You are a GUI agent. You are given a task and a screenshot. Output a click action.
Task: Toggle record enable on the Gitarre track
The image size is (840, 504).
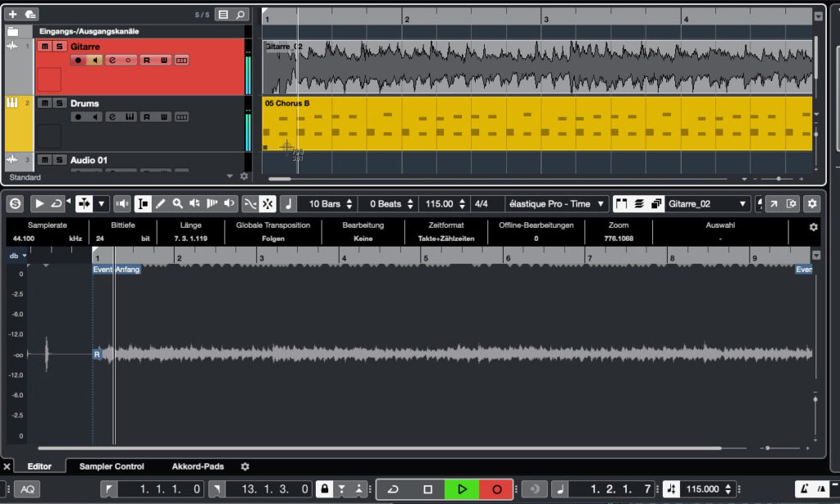click(x=78, y=61)
